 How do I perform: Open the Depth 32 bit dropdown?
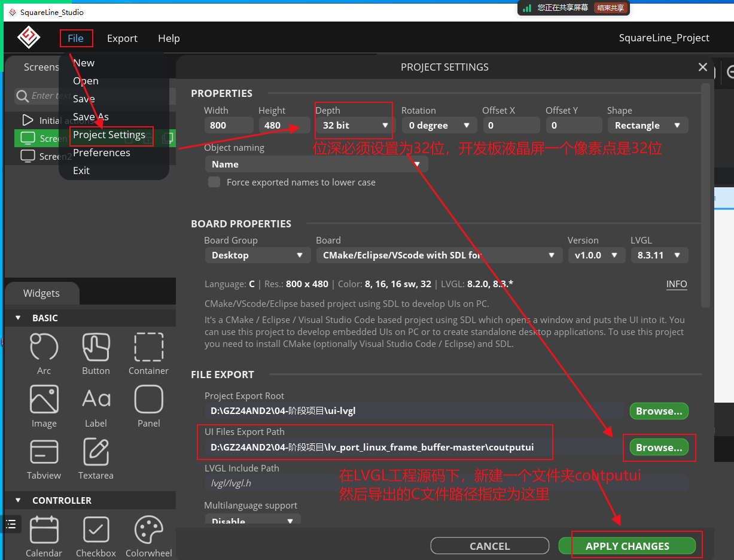(x=355, y=125)
